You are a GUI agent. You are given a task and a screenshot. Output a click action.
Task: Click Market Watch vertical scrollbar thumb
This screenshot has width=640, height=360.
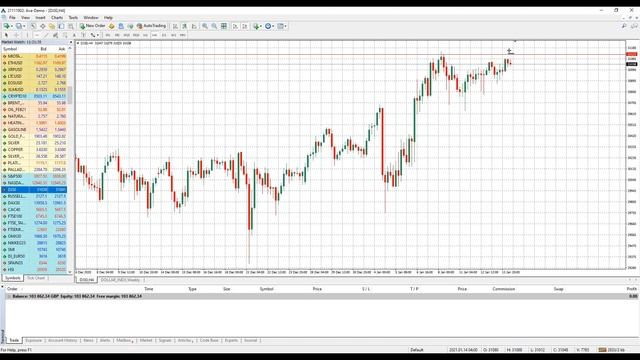pyautogui.click(x=70, y=95)
